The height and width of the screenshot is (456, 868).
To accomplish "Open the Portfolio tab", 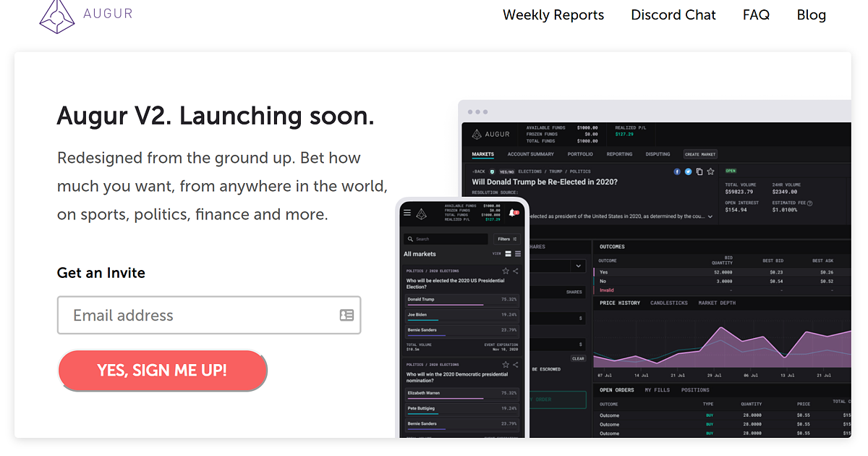I will tap(580, 154).
